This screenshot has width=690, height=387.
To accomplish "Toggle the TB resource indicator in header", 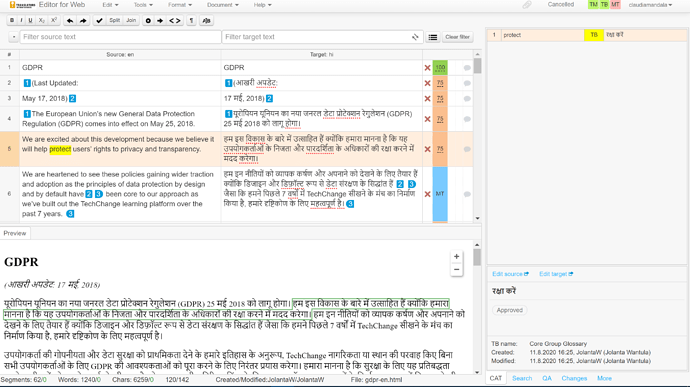I will [x=604, y=4].
